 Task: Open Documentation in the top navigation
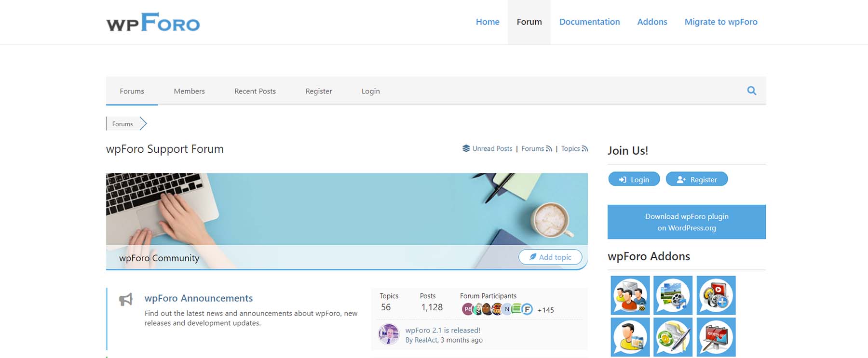(x=589, y=22)
